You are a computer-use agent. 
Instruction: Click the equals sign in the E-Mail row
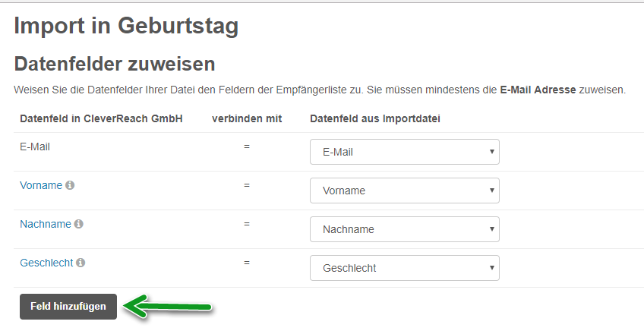point(247,147)
